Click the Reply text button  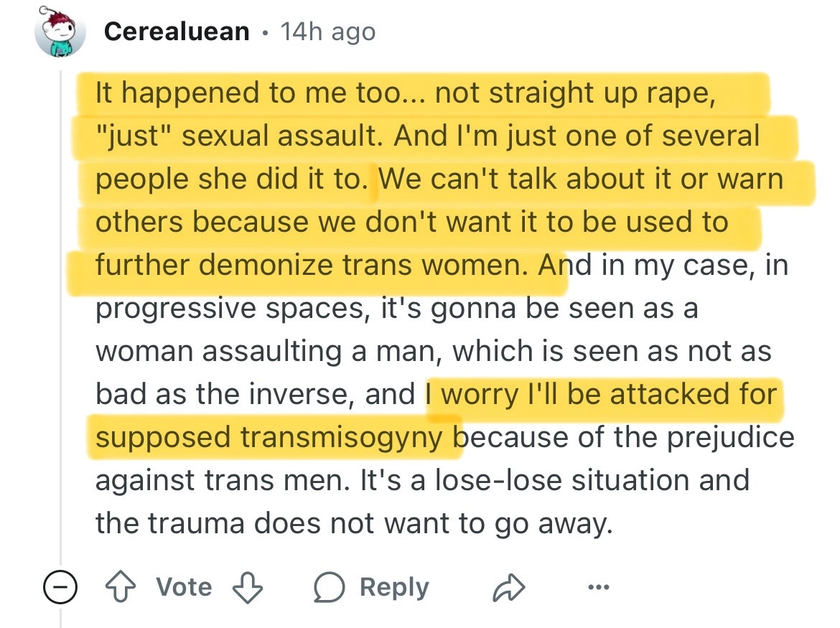(394, 587)
